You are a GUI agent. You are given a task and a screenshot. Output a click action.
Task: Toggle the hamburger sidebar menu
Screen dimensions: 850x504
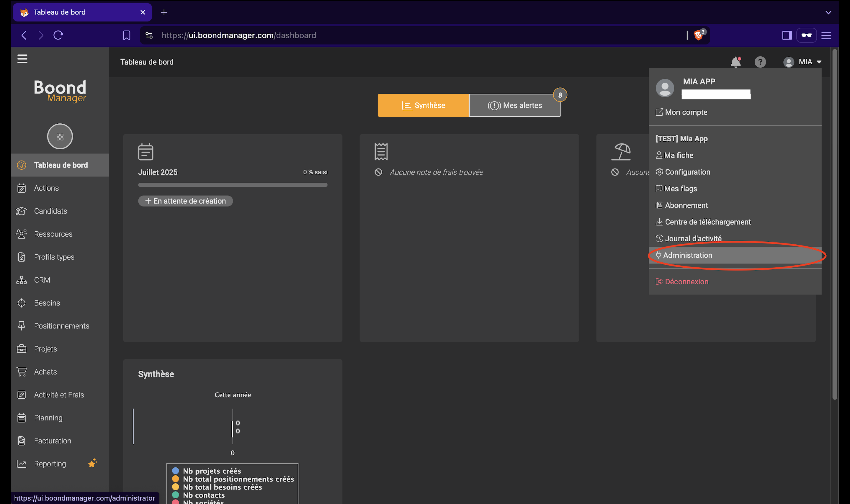click(x=22, y=59)
